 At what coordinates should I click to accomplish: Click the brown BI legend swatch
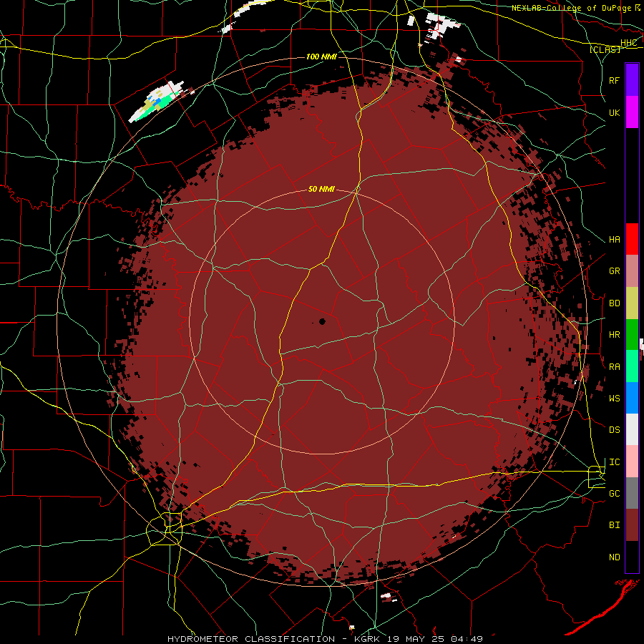click(x=632, y=525)
